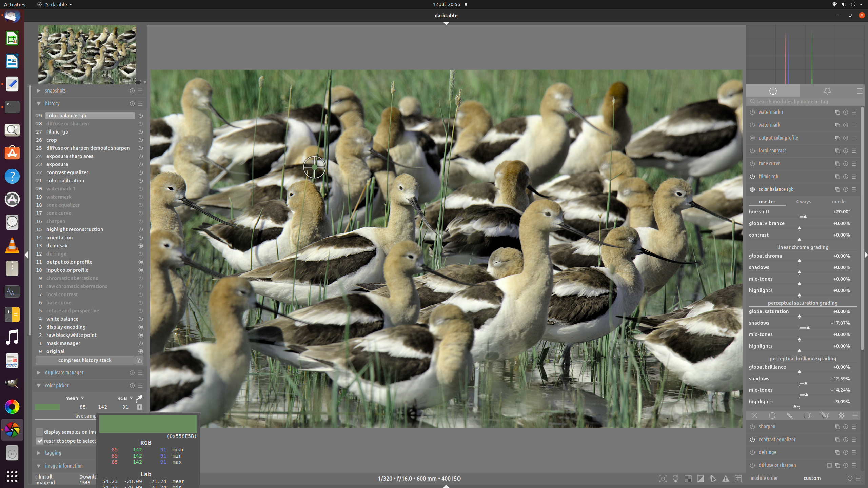The height and width of the screenshot is (488, 868).
Task: Enable the sharpen module power button
Action: [752, 427]
